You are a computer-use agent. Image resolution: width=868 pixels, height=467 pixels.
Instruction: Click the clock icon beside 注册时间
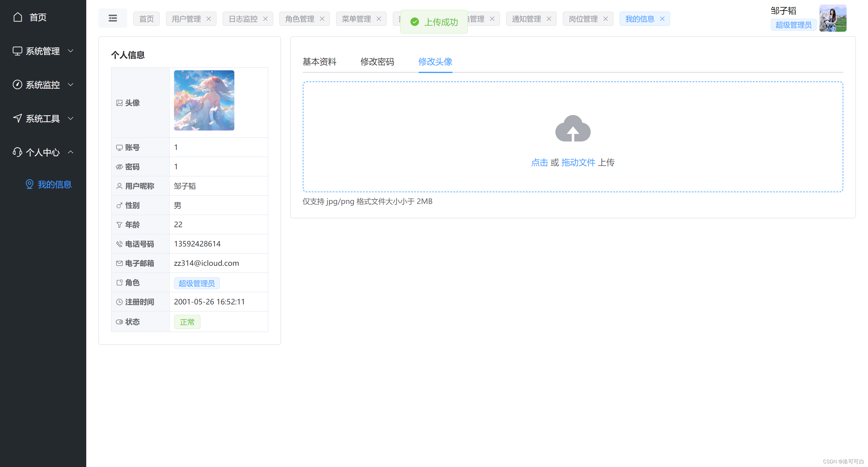[x=119, y=302]
